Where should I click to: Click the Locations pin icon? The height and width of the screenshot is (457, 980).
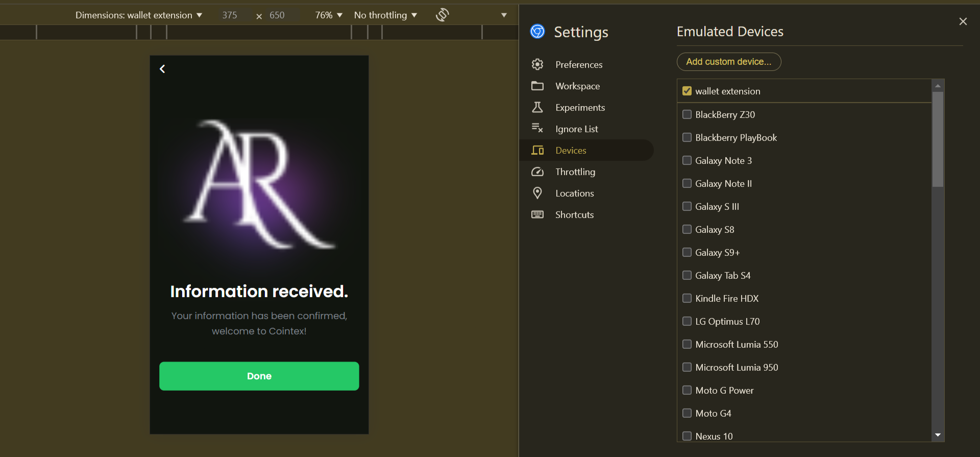pyautogui.click(x=537, y=193)
